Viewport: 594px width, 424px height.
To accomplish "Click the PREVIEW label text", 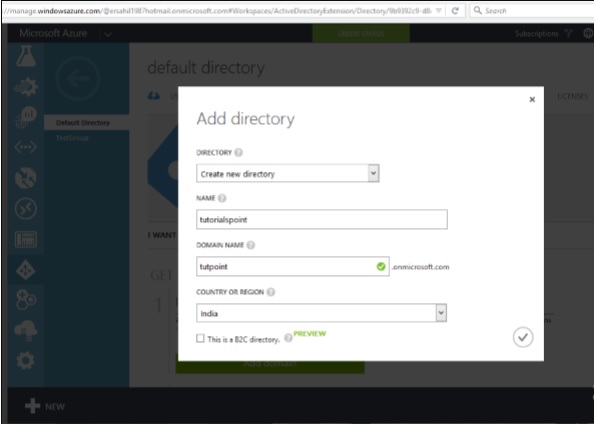I will click(x=310, y=333).
